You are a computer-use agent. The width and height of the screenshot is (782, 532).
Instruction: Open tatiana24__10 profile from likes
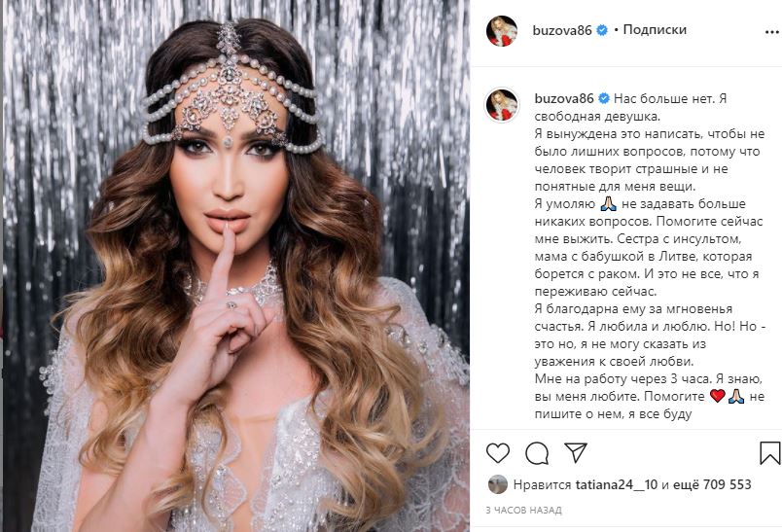(617, 484)
